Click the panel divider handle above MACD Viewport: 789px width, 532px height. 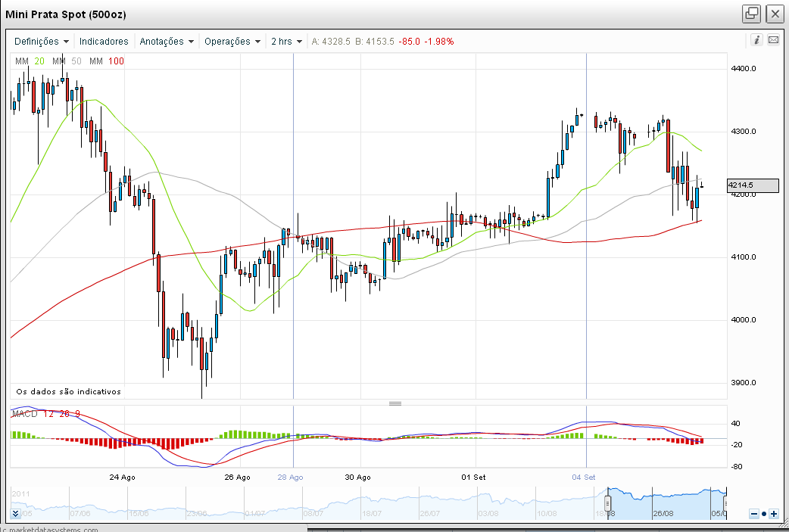(x=395, y=403)
